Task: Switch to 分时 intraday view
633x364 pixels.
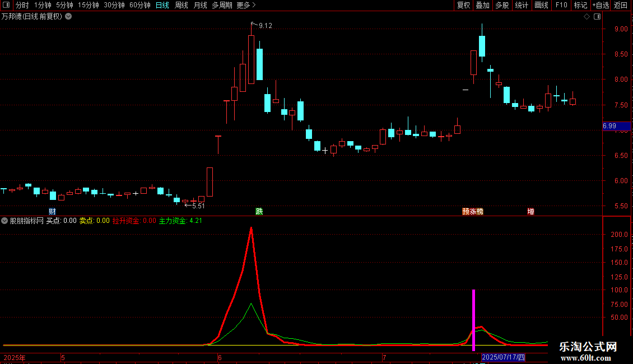Action: [x=22, y=5]
